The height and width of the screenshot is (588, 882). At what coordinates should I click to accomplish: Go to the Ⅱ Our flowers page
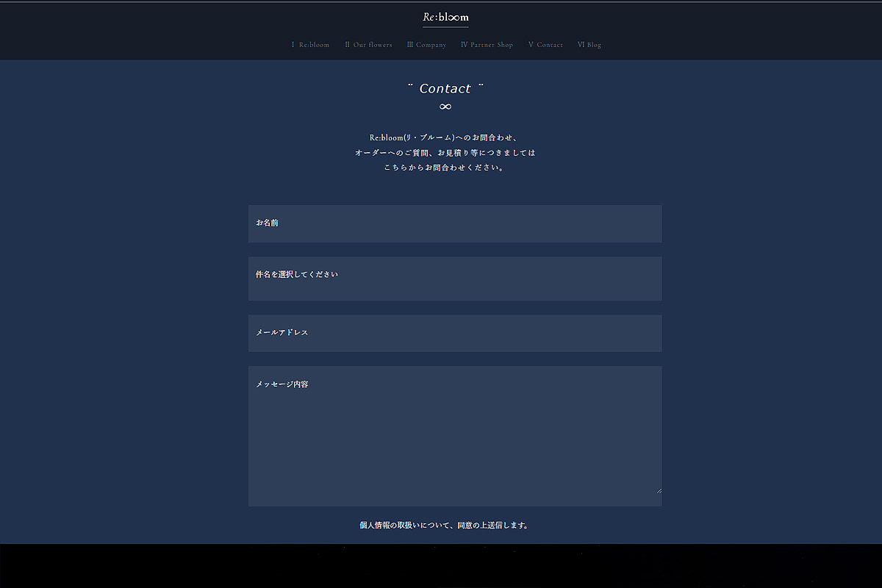coord(368,45)
